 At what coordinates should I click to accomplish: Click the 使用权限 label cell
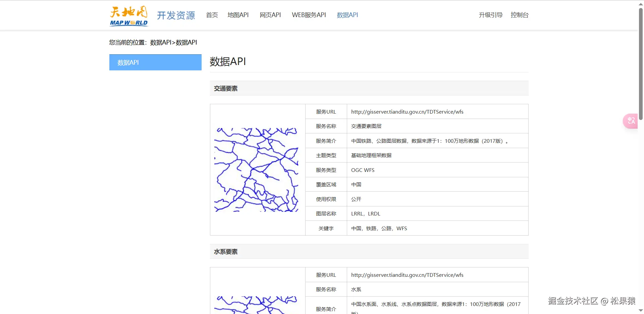326,199
